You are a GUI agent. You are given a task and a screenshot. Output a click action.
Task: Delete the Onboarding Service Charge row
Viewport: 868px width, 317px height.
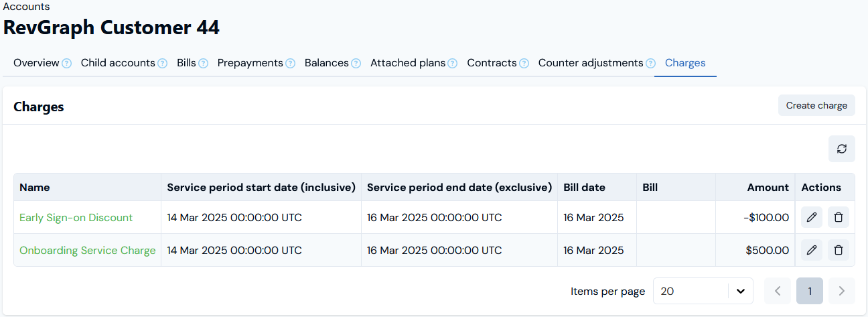[839, 250]
